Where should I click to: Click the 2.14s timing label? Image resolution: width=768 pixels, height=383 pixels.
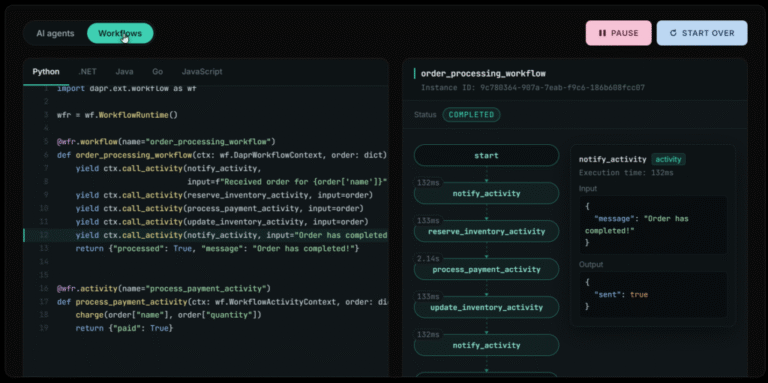click(x=428, y=259)
